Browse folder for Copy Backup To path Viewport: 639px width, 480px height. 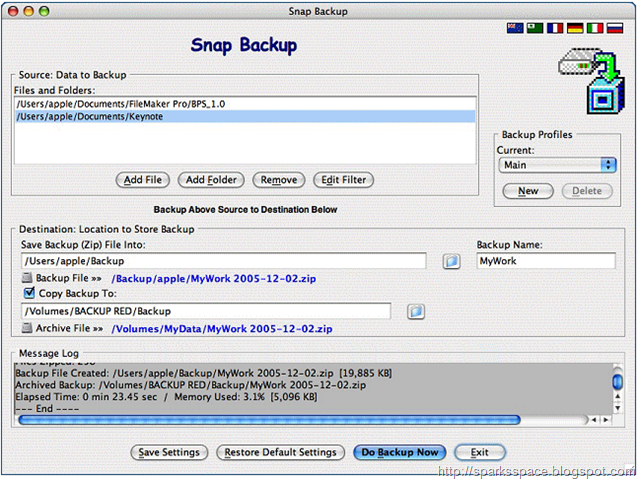[416, 312]
